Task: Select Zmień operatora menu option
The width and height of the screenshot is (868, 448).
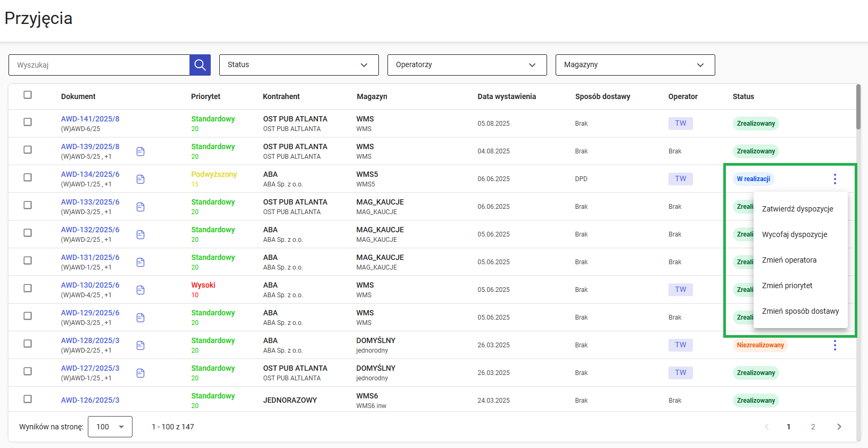Action: 789,260
